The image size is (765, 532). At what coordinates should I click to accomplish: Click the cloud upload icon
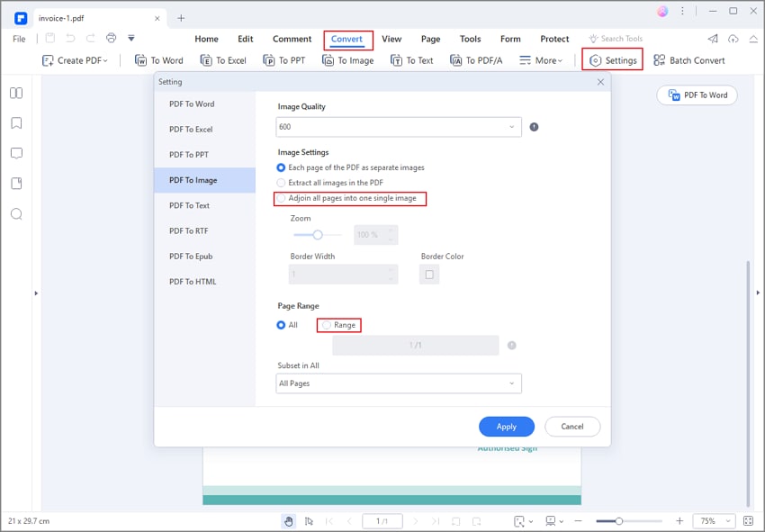coord(733,39)
